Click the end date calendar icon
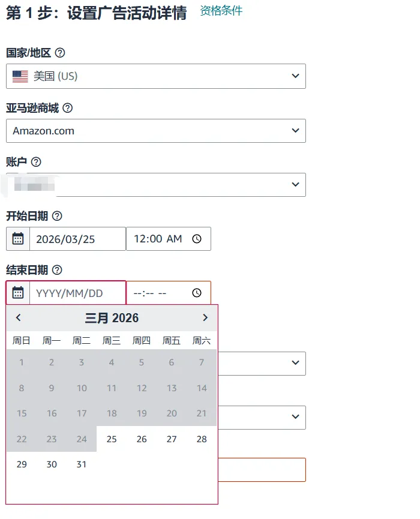This screenshot has height=519, width=420. [18, 293]
